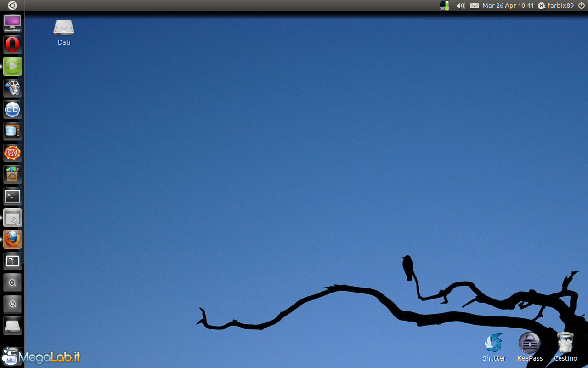
Task: Open the green play media player launcher
Action: pos(12,66)
